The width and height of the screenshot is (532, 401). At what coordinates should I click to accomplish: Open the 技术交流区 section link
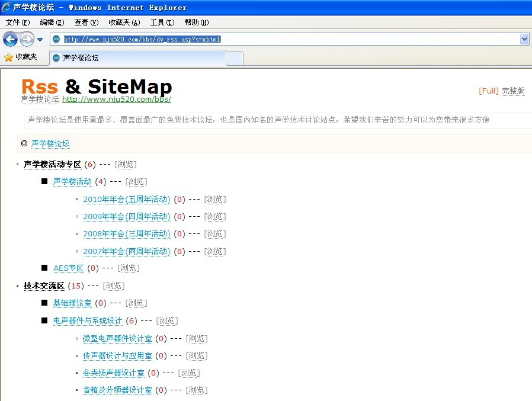click(x=44, y=286)
